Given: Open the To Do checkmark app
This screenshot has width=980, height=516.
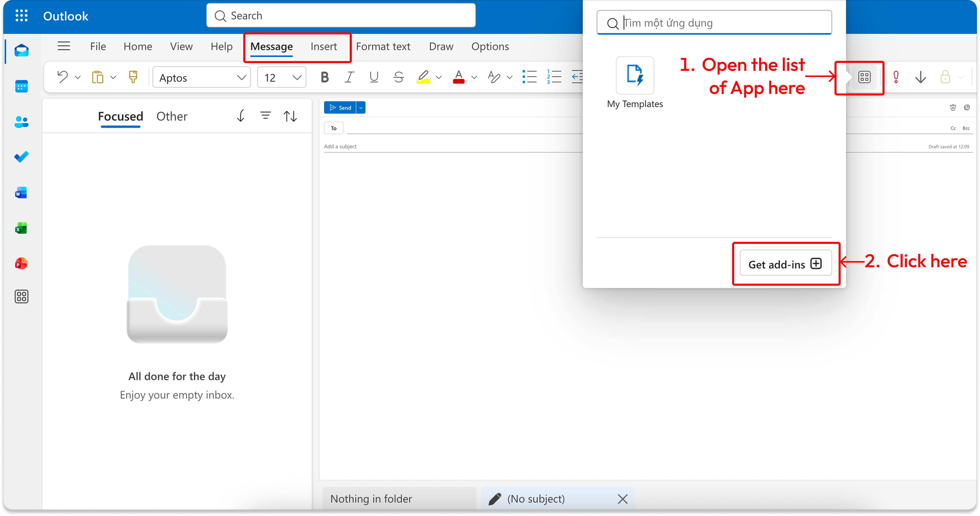Looking at the screenshot, I should tap(21, 157).
